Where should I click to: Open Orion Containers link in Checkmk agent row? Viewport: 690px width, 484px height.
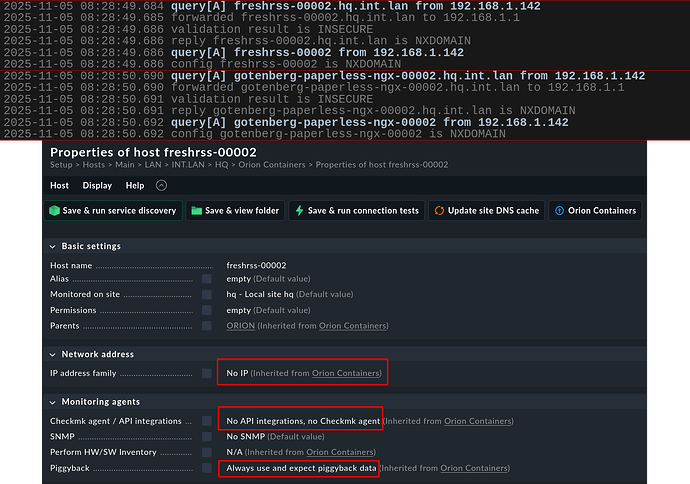(x=478, y=421)
